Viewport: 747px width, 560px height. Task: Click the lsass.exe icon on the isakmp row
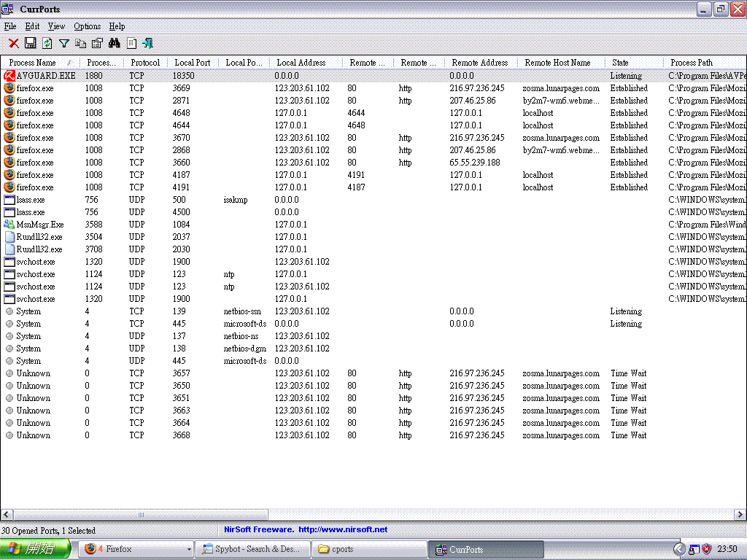pos(9,199)
